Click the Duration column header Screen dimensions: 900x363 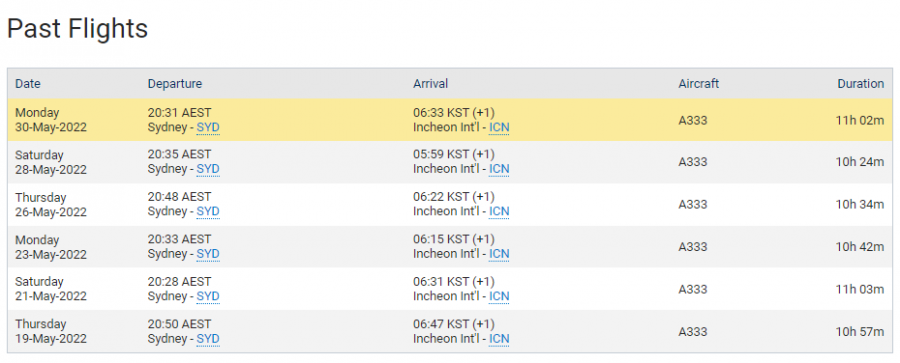point(860,84)
